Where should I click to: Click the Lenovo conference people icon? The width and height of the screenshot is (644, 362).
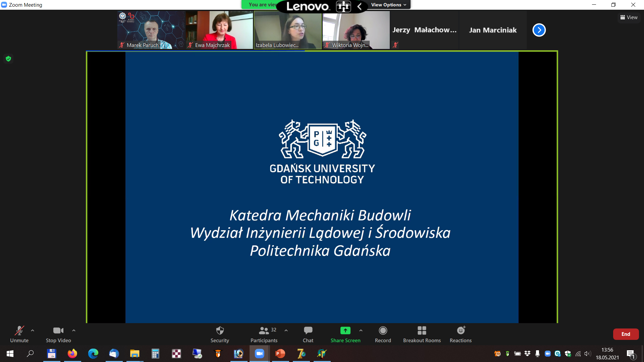(343, 6)
